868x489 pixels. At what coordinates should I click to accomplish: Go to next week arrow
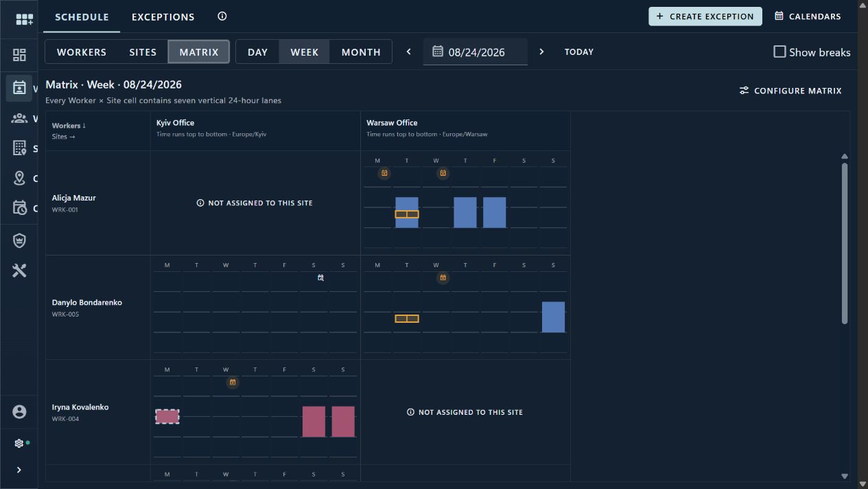pyautogui.click(x=541, y=52)
